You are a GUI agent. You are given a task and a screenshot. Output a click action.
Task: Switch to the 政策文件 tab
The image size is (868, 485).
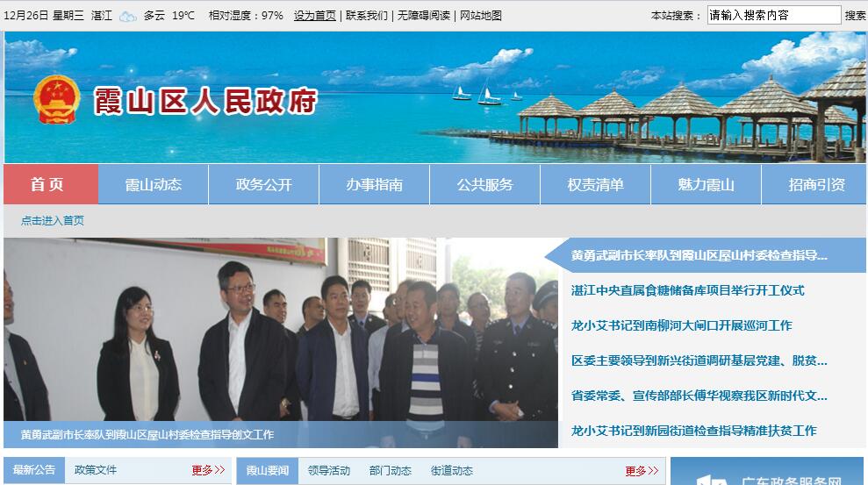[x=96, y=470]
